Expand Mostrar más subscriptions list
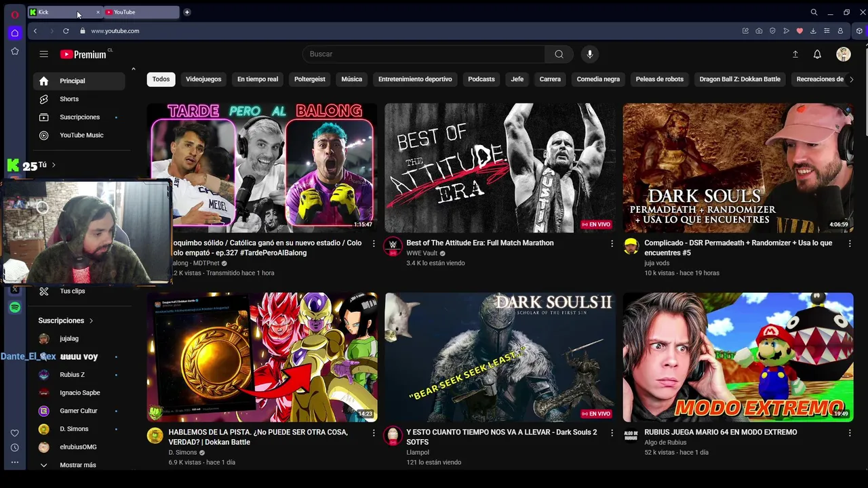868x488 pixels. coord(78,465)
